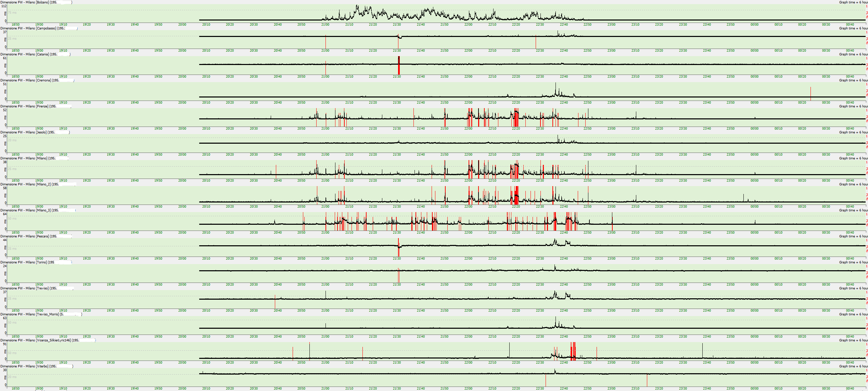868x391 pixels.
Task: Click the Vicenza_SilkierLyric146 graph title
Action: (x=48, y=340)
